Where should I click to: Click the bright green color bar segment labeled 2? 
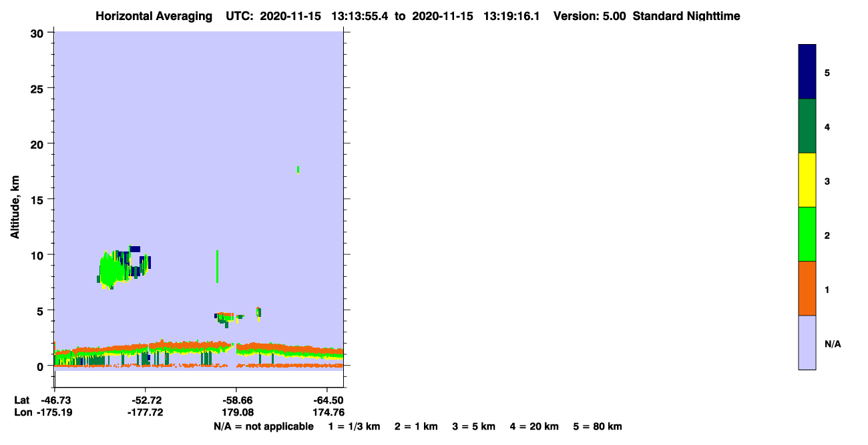coord(807,234)
